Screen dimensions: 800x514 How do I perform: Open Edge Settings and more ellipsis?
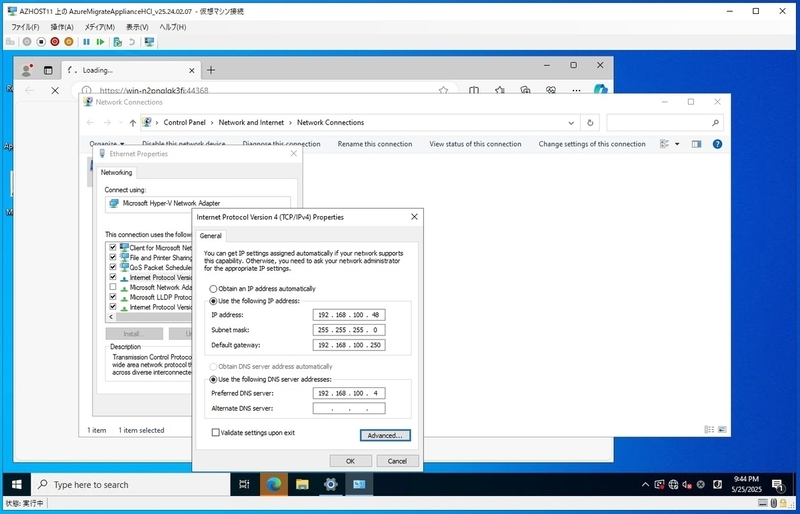point(576,90)
